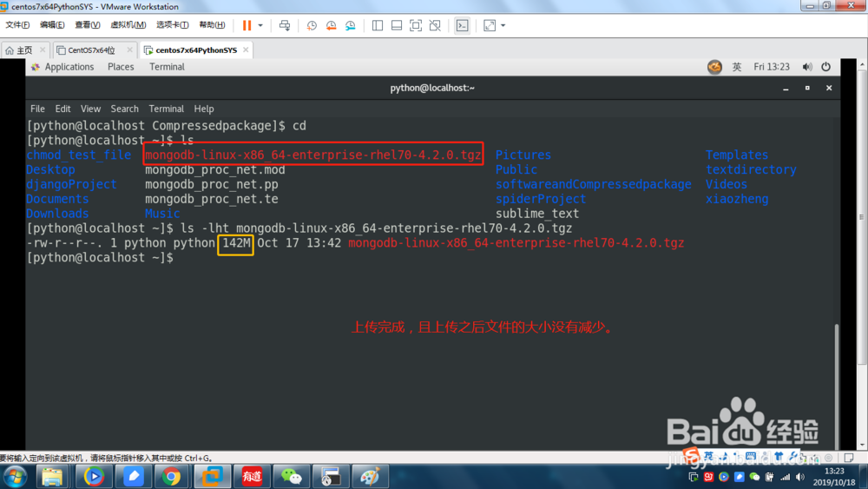Click the terminal vertical scrollbar
The height and width of the screenshot is (489, 868).
point(837,385)
